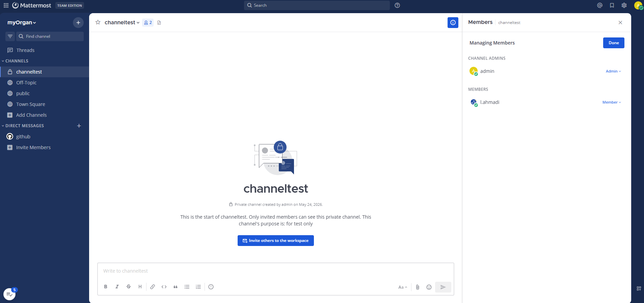Open the product switcher grid icon

6,5
